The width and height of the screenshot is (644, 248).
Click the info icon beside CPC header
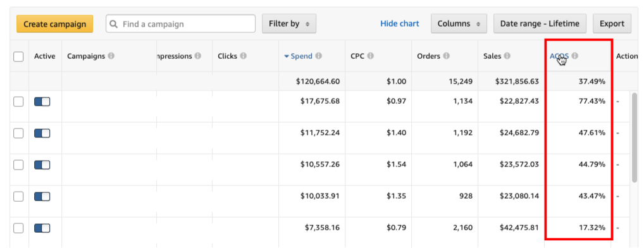(371, 56)
